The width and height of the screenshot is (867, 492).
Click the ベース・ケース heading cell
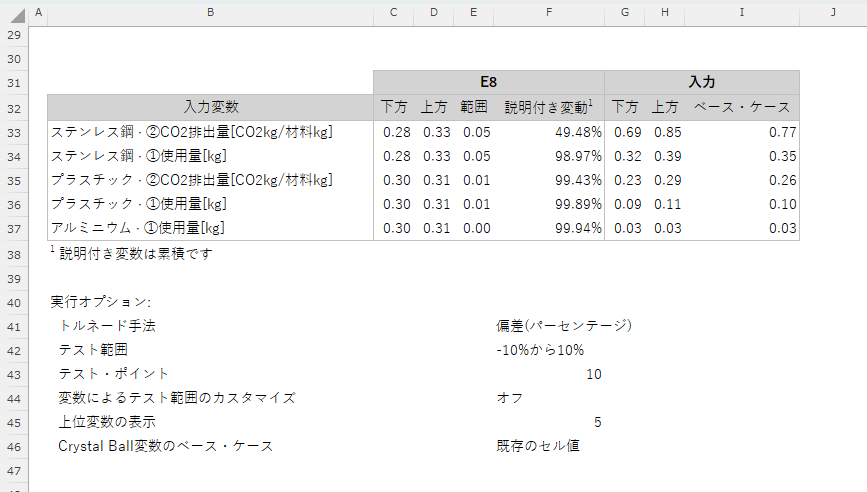pos(741,107)
